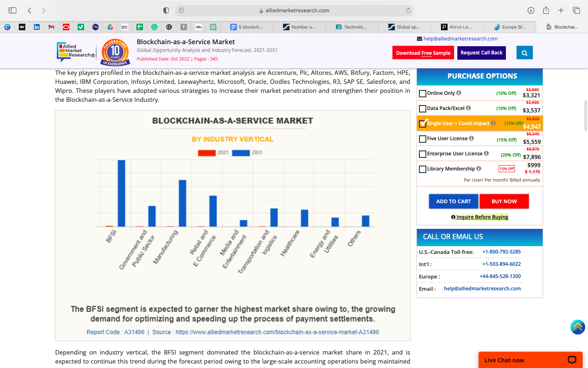
Task: Click info icon beside Library Membership
Action: coord(479,168)
